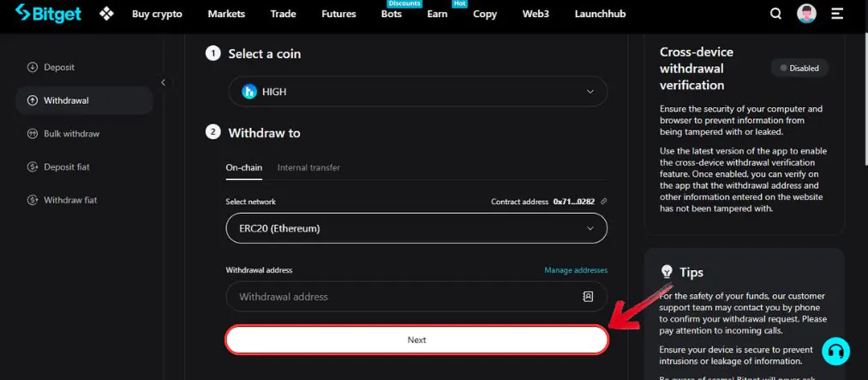Click the page vertical scrollbar
Image resolution: width=868 pixels, height=380 pixels.
(x=865, y=100)
